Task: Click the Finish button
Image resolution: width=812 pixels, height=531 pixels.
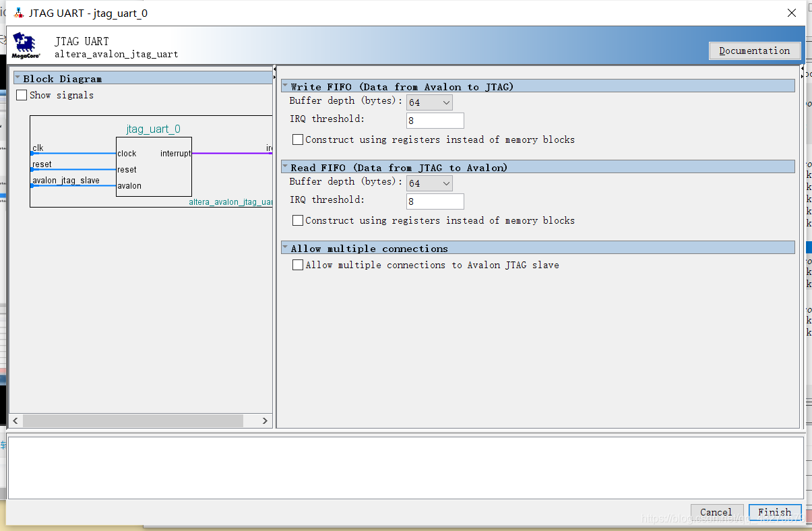Action: (775, 512)
